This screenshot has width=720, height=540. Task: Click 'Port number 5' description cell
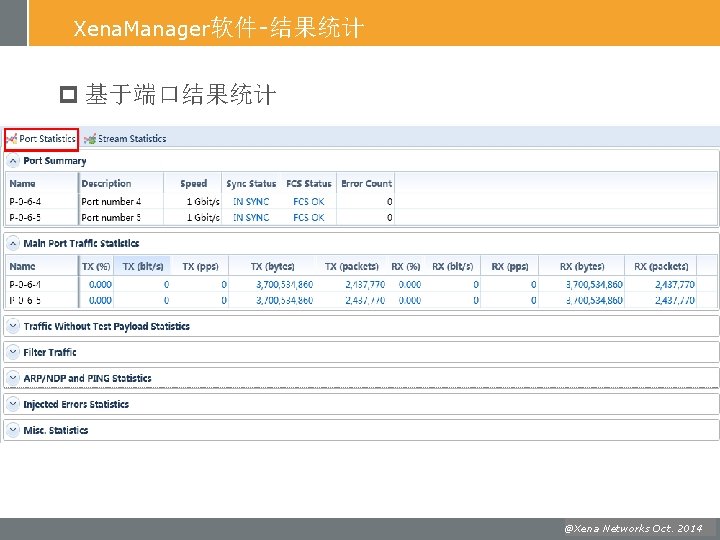[x=111, y=217]
